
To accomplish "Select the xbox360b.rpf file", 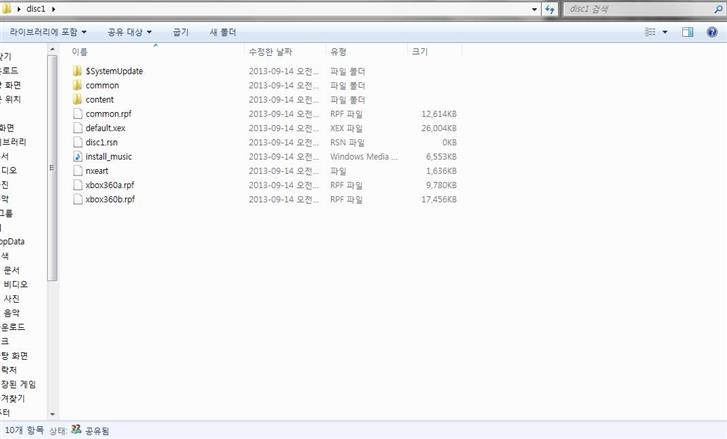I will [x=110, y=199].
